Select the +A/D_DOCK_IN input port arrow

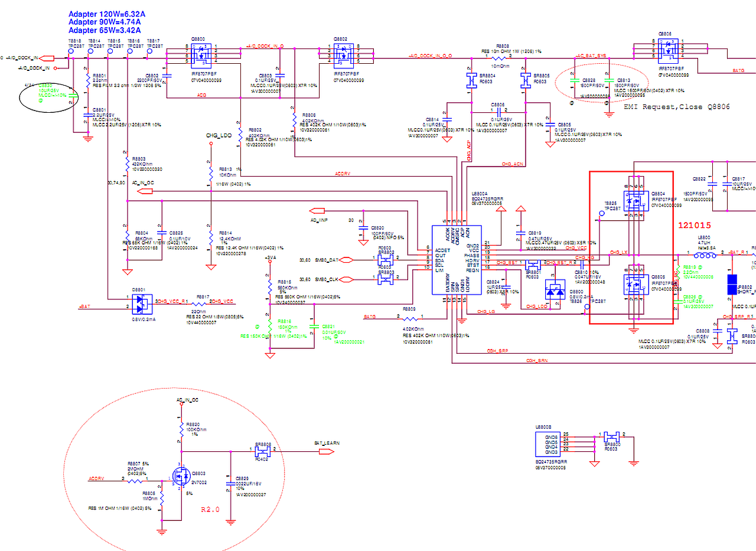coord(47,58)
